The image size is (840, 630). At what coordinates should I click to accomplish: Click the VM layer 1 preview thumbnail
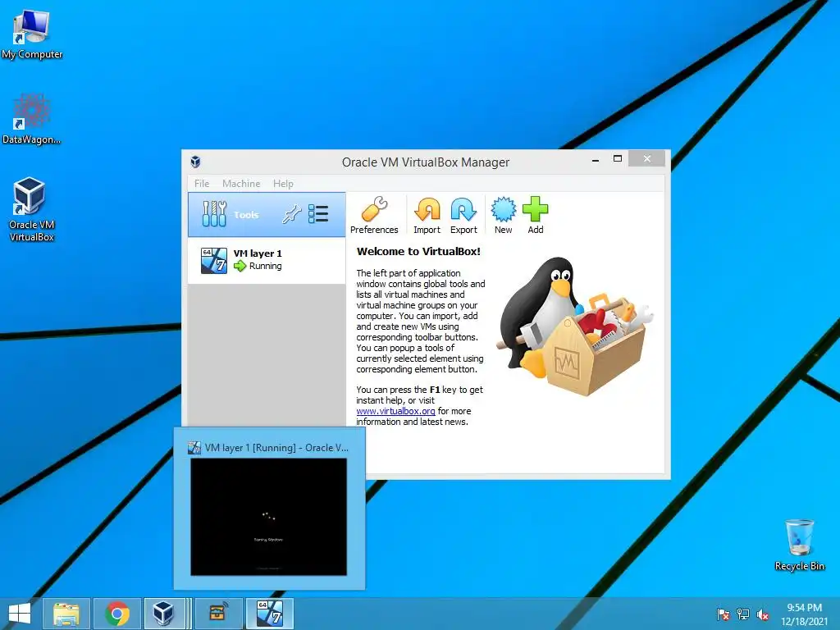coord(268,517)
